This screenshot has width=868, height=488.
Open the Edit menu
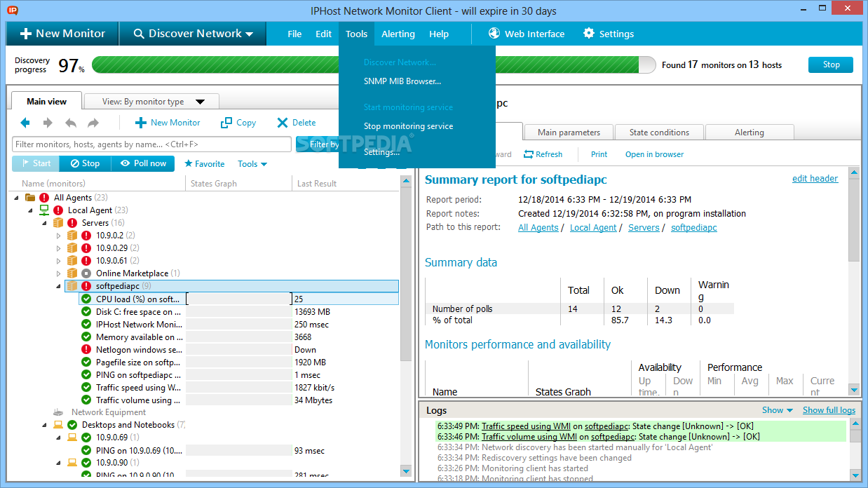tap(323, 34)
